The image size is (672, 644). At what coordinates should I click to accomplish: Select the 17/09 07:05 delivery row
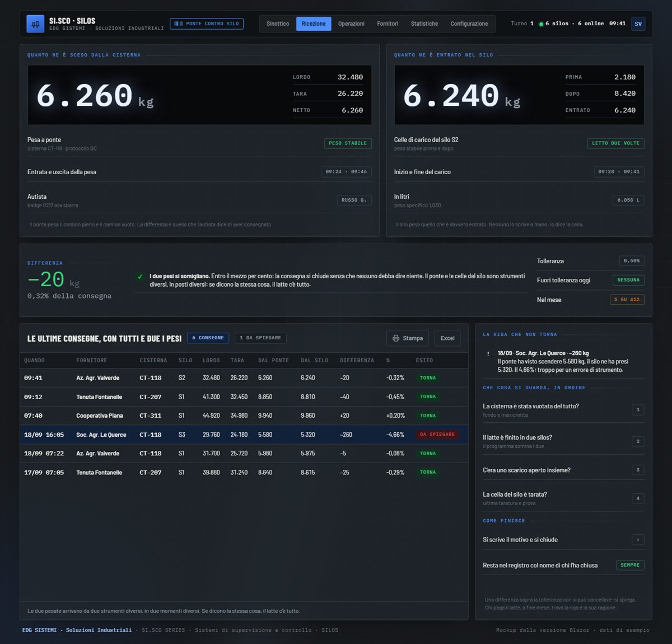pyautogui.click(x=244, y=473)
